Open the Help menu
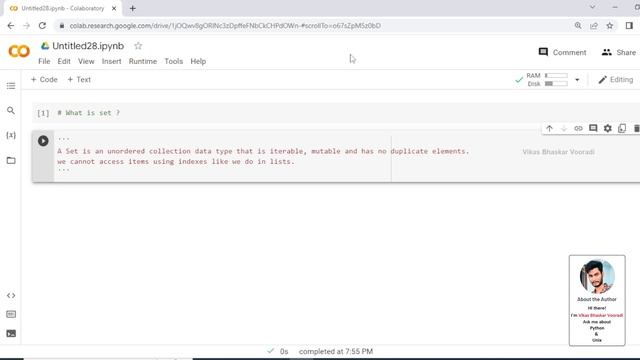 (198, 61)
